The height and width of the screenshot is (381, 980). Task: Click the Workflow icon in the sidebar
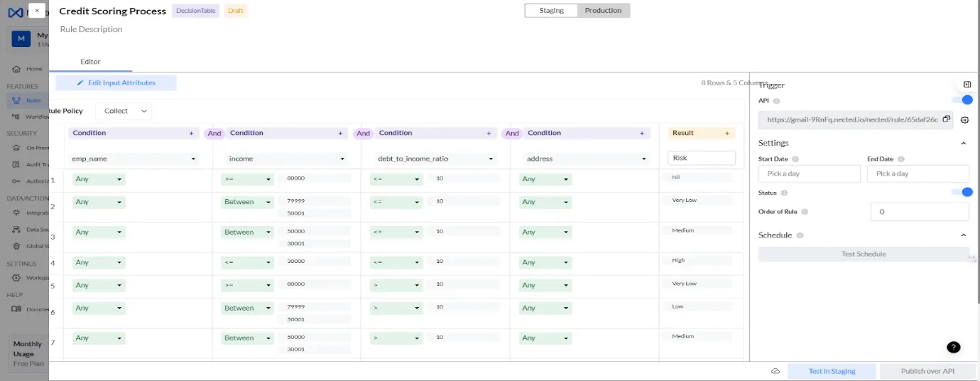(x=16, y=117)
